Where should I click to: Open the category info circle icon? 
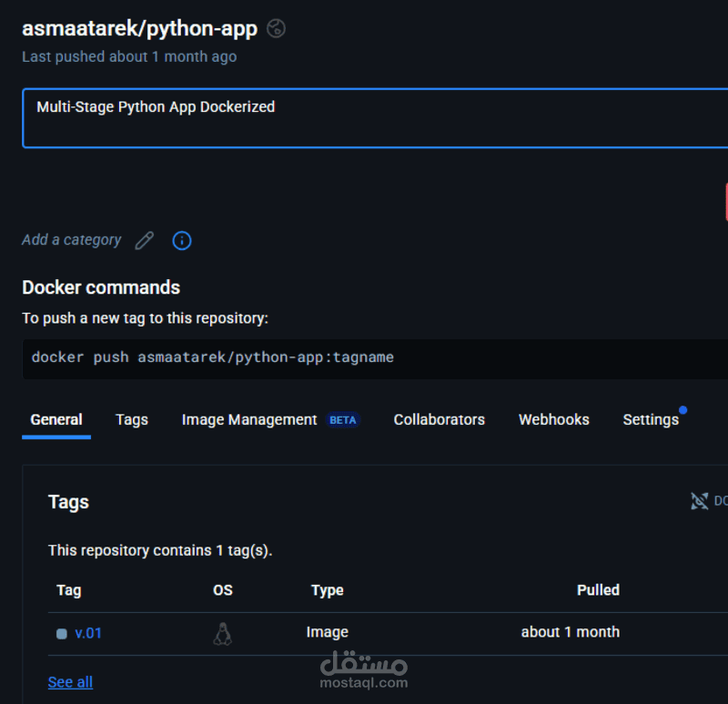tap(182, 240)
